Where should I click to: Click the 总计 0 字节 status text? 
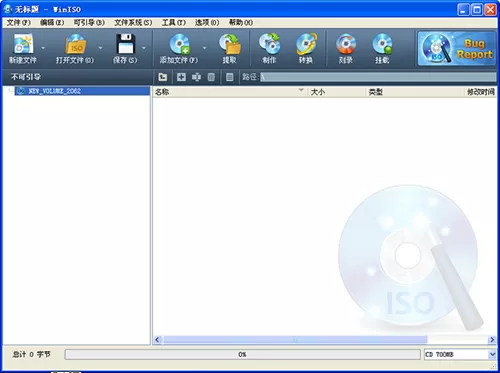click(31, 354)
